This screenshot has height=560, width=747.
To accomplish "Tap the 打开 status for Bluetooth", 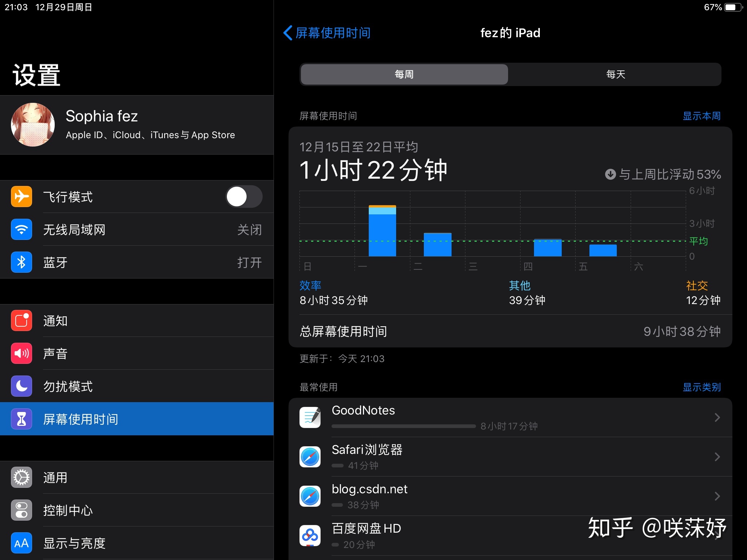I will (249, 262).
